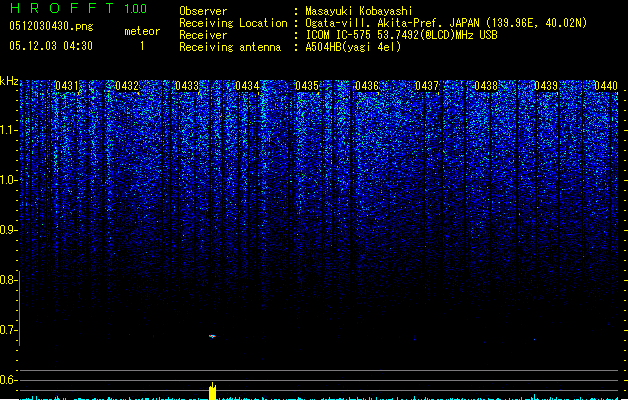Click the 0.7 frequency axis label
The height and width of the screenshot is (400, 629).
pyautogui.click(x=8, y=330)
